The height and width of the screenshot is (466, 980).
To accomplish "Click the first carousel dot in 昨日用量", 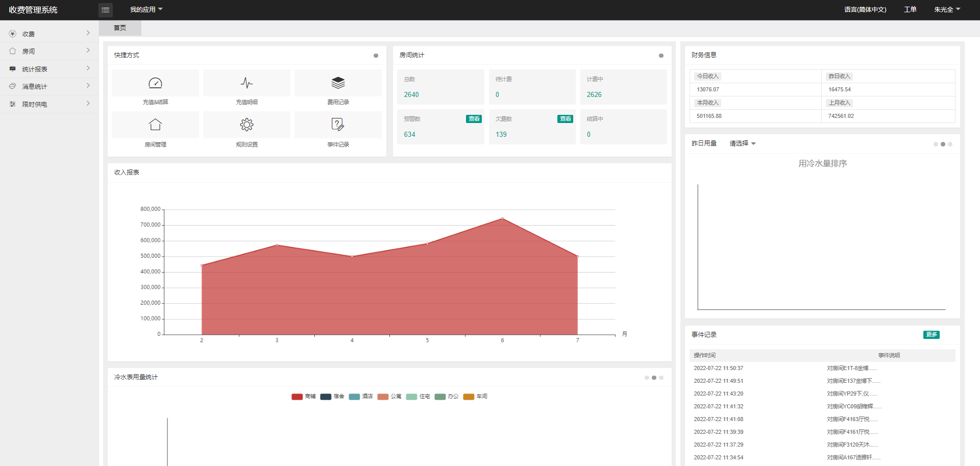I will 936,144.
